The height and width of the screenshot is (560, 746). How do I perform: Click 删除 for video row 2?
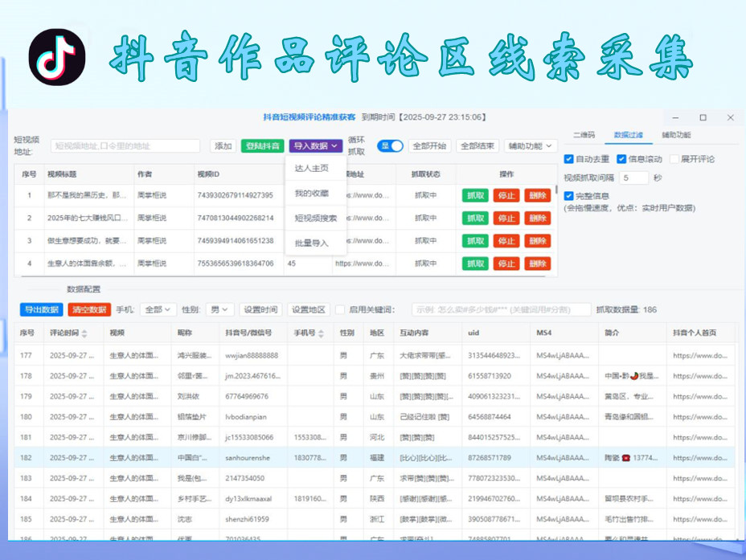click(538, 219)
